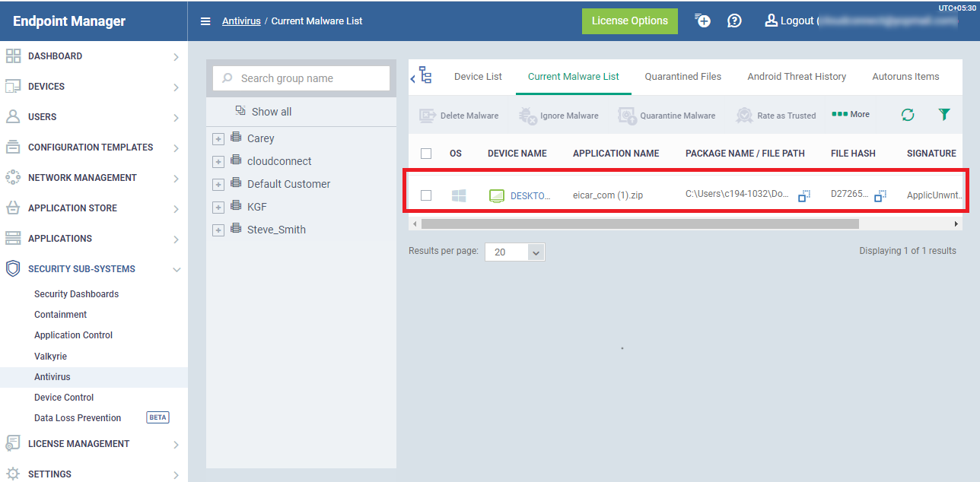980x482 pixels.
Task: Click the scrollbar right arrow
Action: (956, 224)
